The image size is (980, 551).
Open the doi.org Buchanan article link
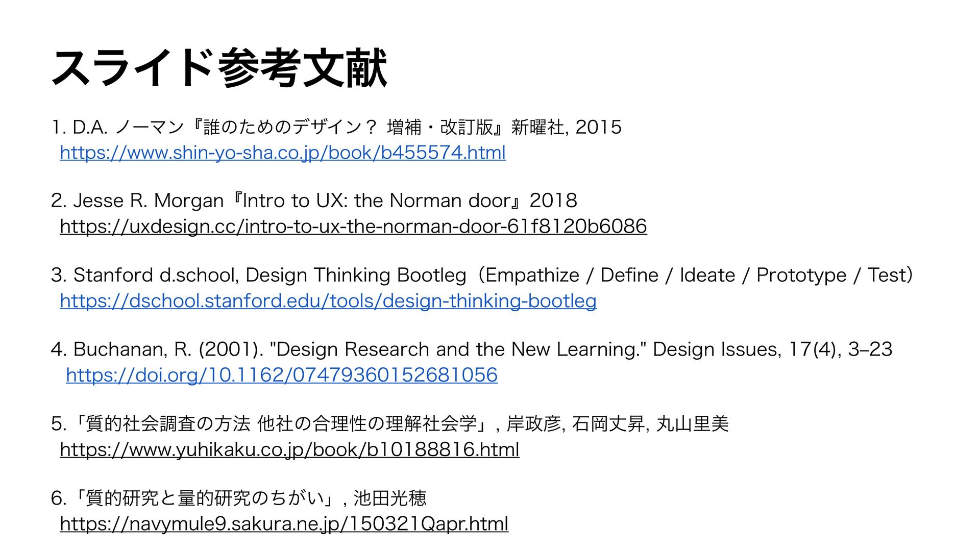[282, 375]
